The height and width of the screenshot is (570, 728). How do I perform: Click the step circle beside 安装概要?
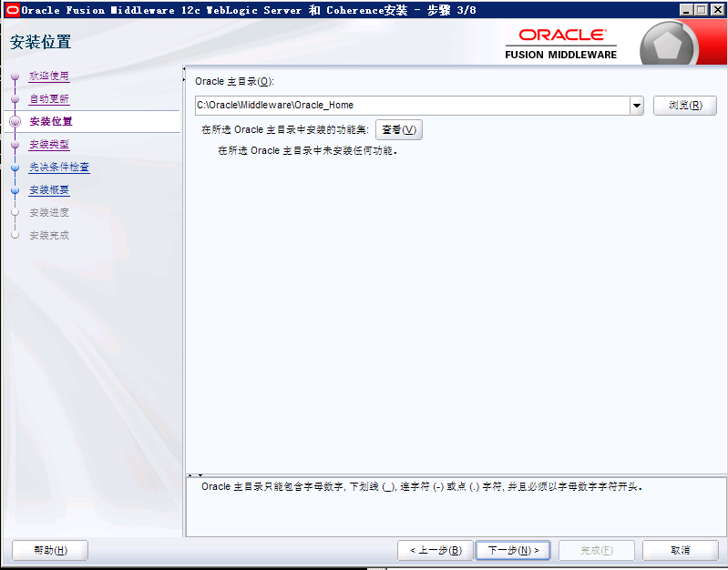pyautogui.click(x=15, y=189)
